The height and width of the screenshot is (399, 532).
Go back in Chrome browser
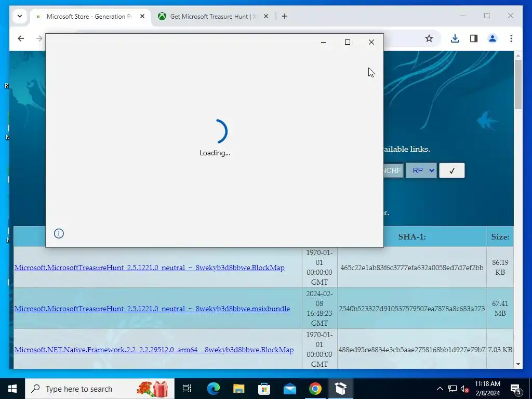pyautogui.click(x=21, y=38)
